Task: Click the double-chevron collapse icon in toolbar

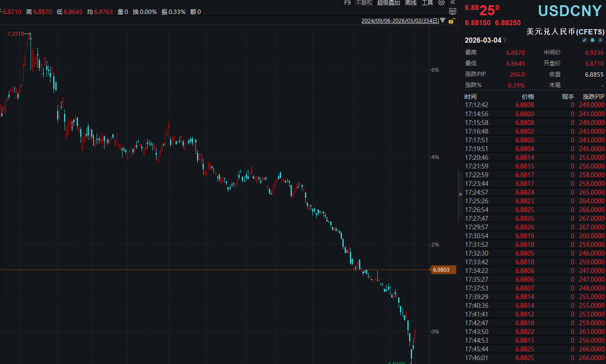Action: point(452,3)
